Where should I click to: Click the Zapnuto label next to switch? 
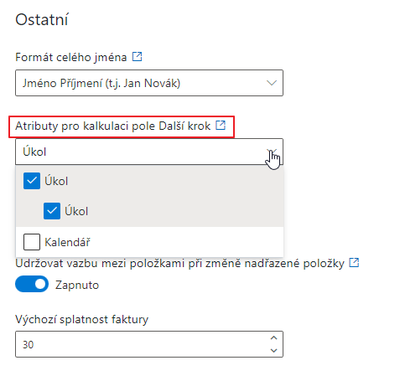point(77,285)
